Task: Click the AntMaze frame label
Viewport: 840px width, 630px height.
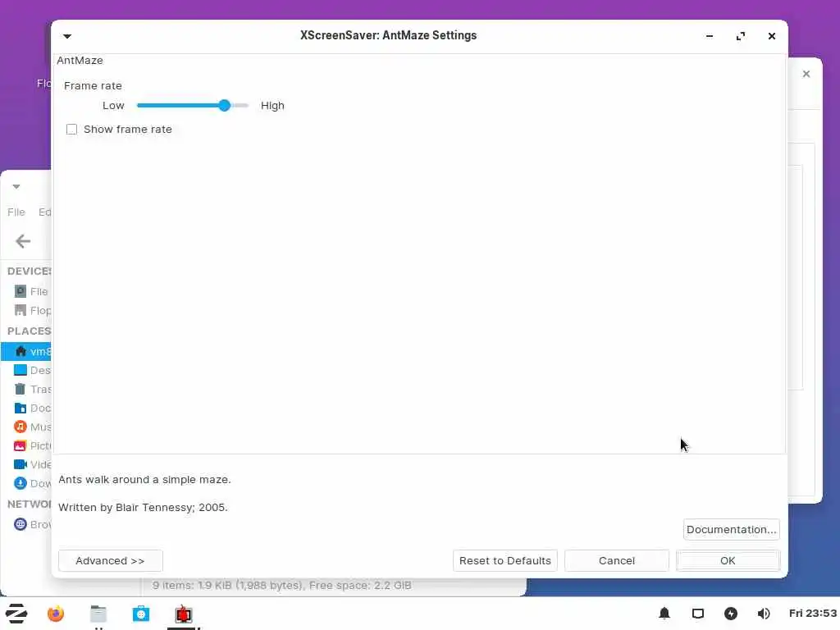Action: [80, 61]
